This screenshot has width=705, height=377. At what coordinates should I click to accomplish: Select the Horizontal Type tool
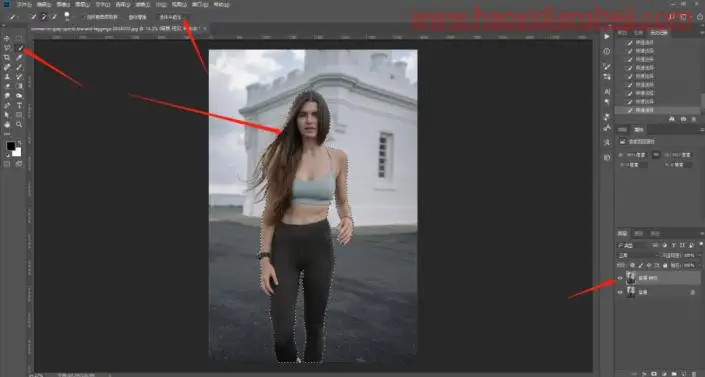19,105
